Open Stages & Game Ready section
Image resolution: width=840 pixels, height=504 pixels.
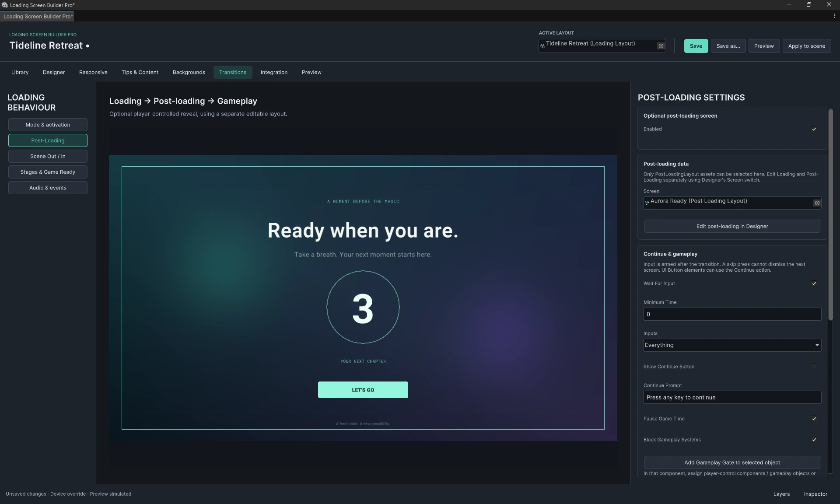[x=48, y=172]
